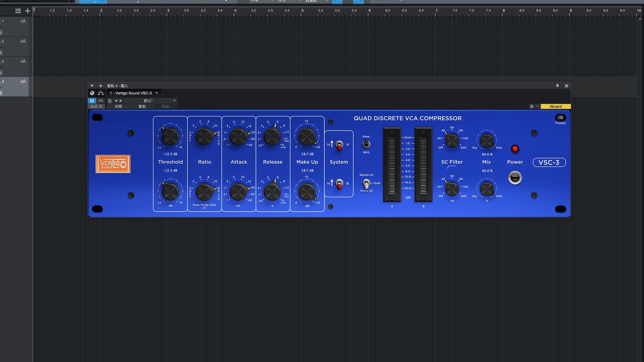This screenshot has height=362, width=644.
Task: Add insert with plugin window plus icon
Action: 100,86
